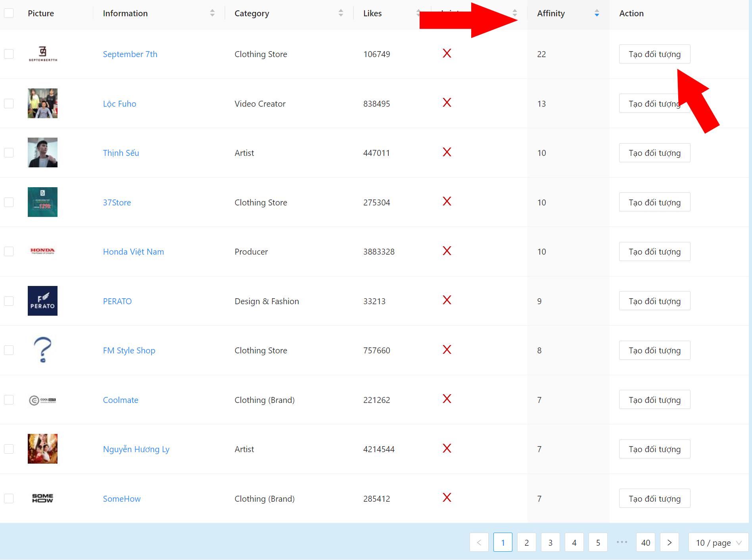The height and width of the screenshot is (560, 752).
Task: Click the red X in September 7th row
Action: 447,53
